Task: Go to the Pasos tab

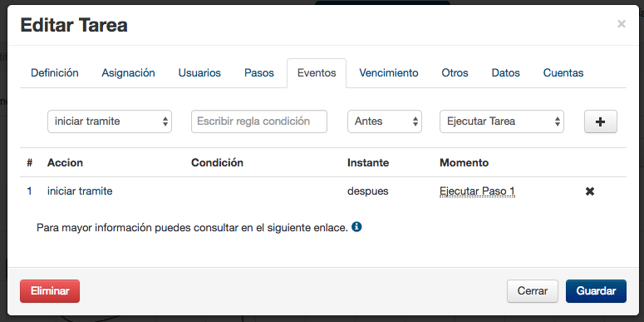Action: pyautogui.click(x=259, y=72)
